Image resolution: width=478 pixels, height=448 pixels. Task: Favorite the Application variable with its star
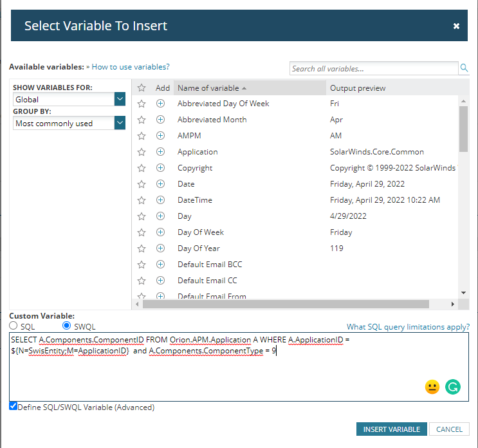click(x=142, y=152)
